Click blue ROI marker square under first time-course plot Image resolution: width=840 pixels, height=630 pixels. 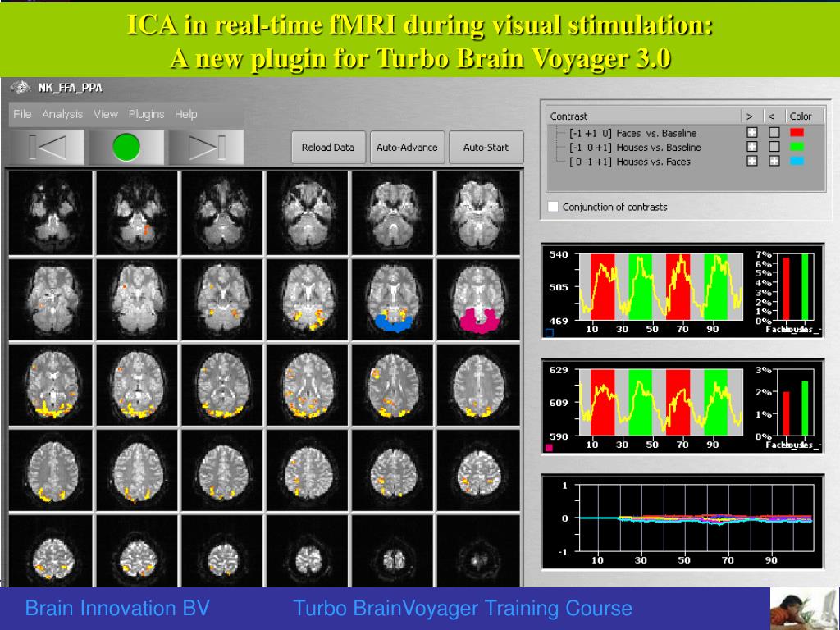549,333
